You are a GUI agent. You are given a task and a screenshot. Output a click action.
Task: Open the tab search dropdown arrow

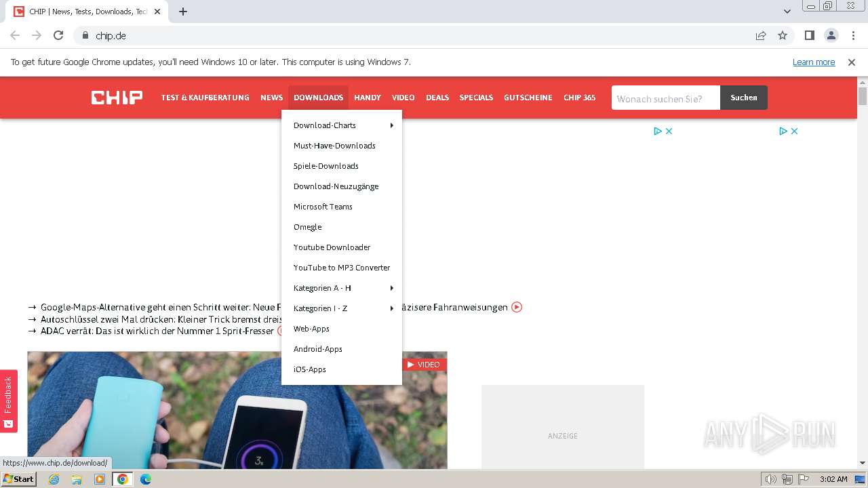[787, 12]
